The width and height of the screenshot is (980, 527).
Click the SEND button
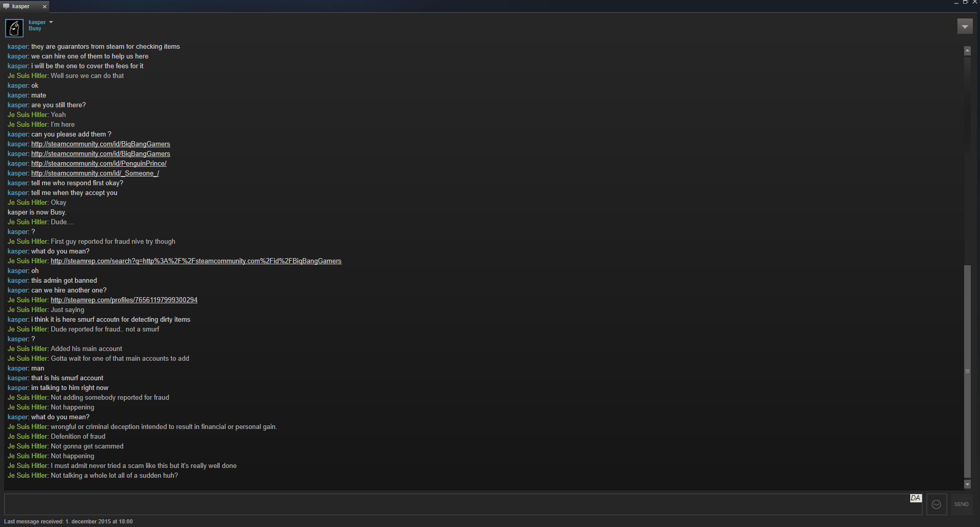962,504
